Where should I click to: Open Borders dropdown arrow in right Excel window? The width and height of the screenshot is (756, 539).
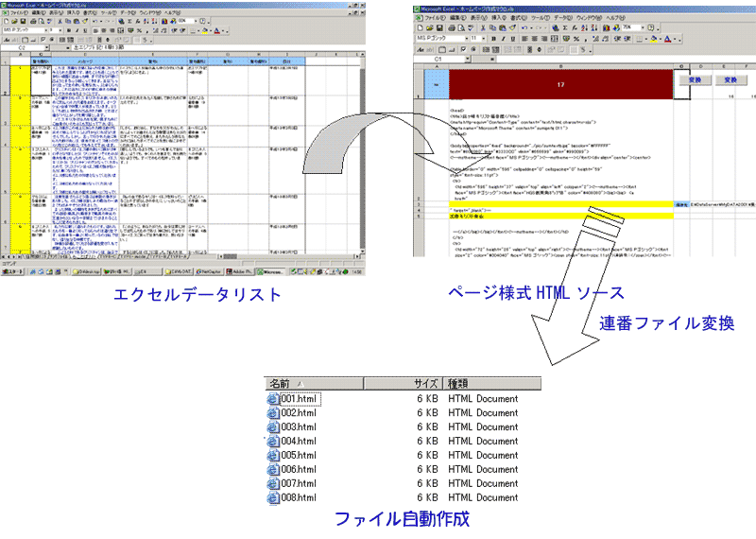click(x=646, y=39)
